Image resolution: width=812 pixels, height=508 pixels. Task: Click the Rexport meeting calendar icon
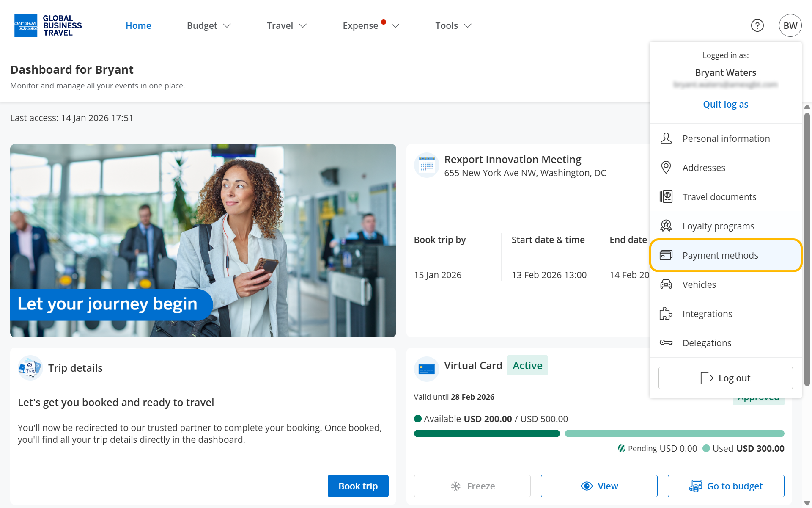tap(426, 165)
